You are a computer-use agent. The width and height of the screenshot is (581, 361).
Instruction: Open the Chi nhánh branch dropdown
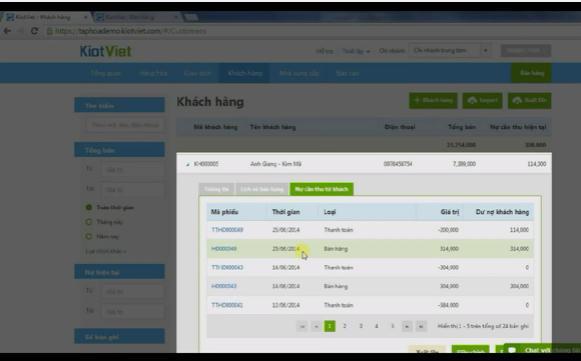[450, 50]
